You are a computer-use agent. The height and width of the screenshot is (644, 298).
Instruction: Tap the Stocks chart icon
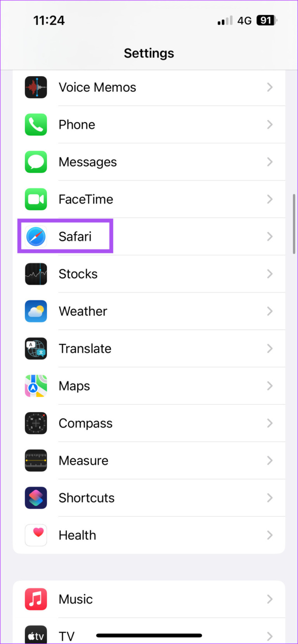pos(36,274)
